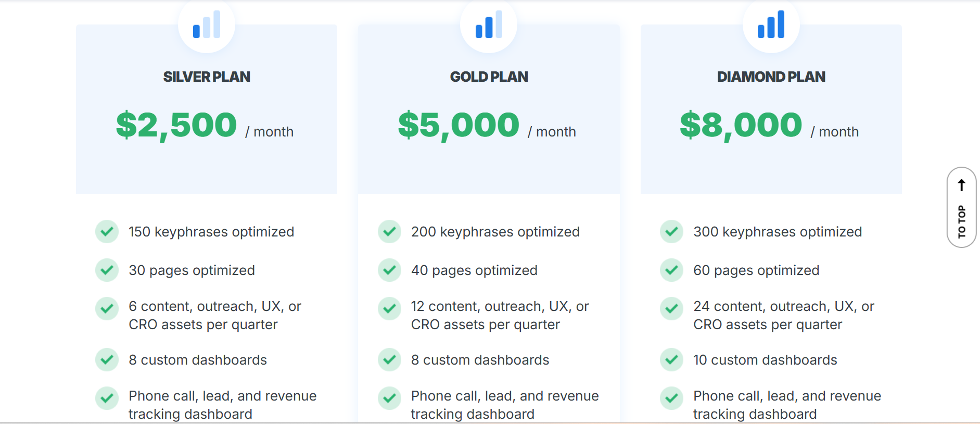Click the $5,000 per month price
Image resolution: width=980 pixels, height=424 pixels.
[459, 126]
